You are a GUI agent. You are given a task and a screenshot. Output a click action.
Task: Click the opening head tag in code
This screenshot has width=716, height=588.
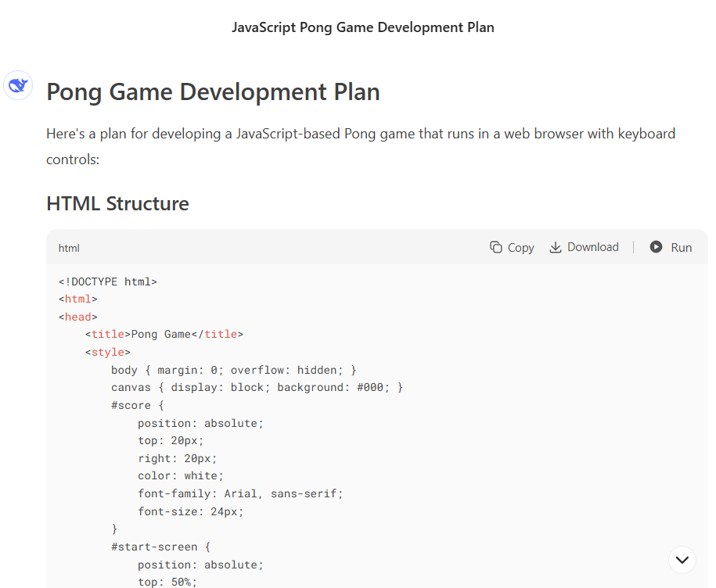pos(78,317)
